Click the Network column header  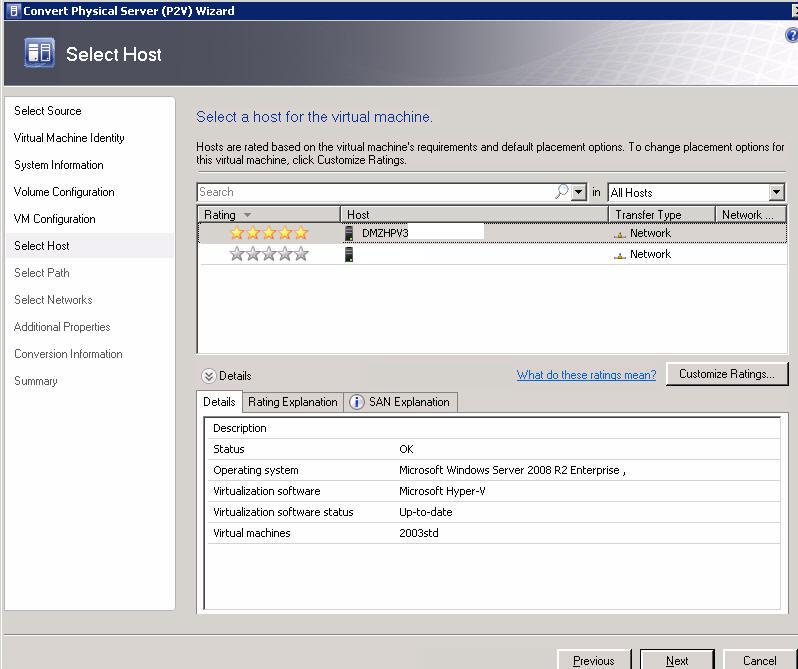[751, 215]
